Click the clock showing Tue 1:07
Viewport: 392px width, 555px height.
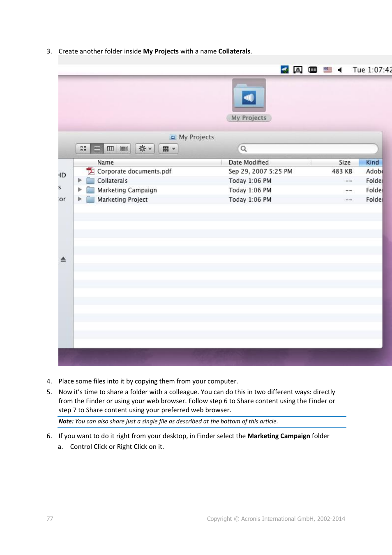pos(372,70)
